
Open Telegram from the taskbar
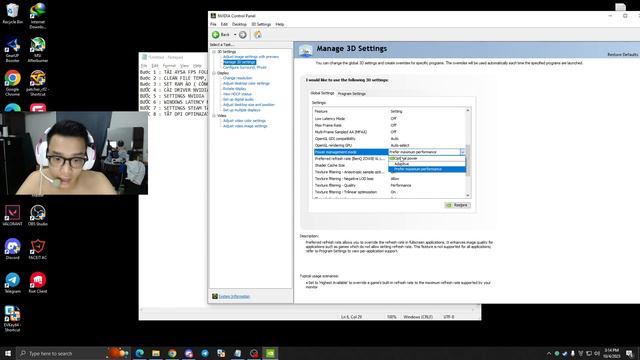205,353
